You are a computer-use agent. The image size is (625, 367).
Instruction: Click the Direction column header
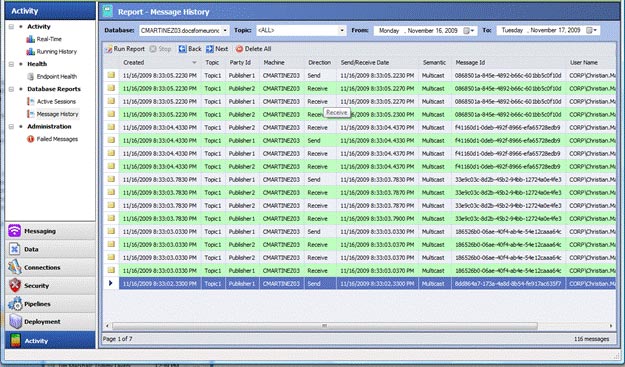[319, 63]
